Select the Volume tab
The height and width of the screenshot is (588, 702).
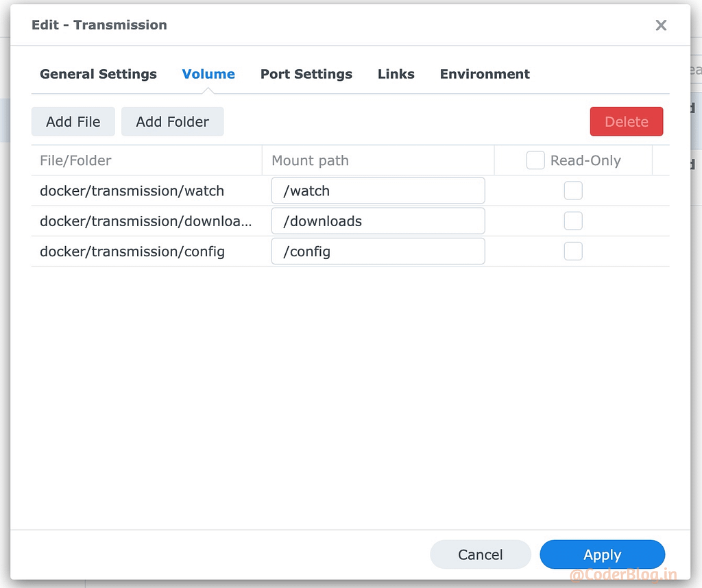point(208,74)
